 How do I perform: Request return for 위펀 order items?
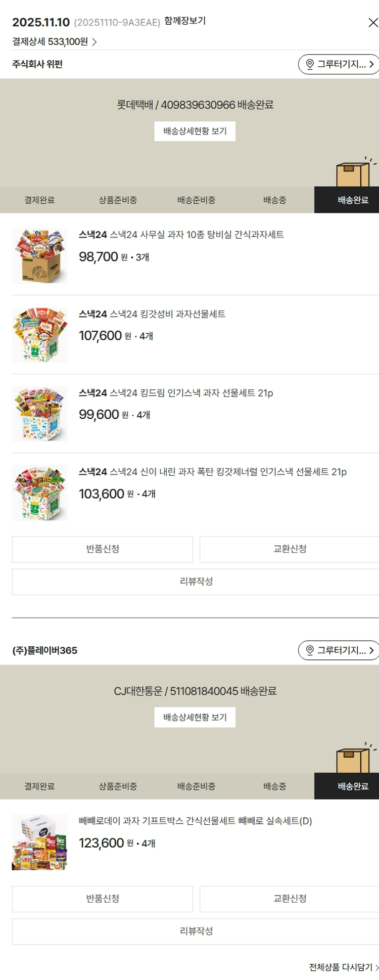(103, 549)
